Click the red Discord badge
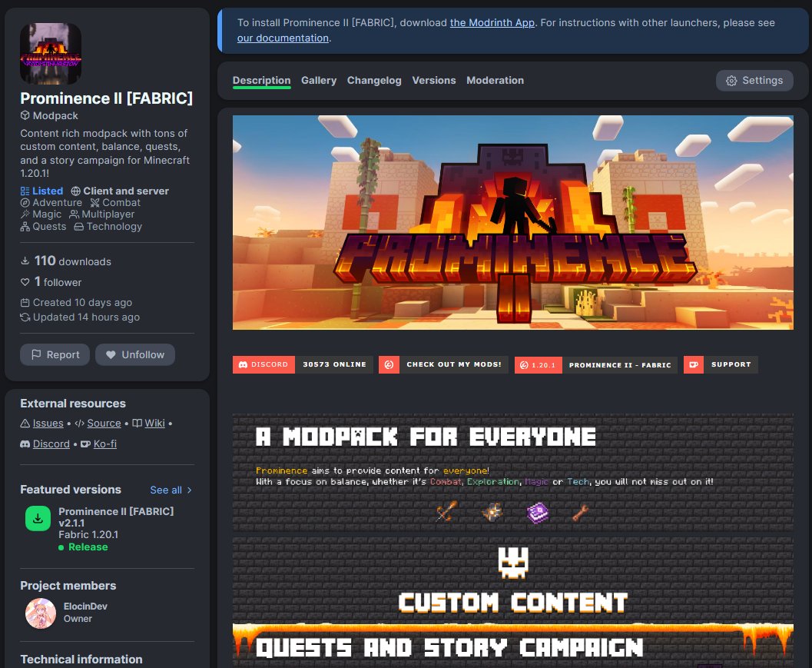 click(x=263, y=364)
